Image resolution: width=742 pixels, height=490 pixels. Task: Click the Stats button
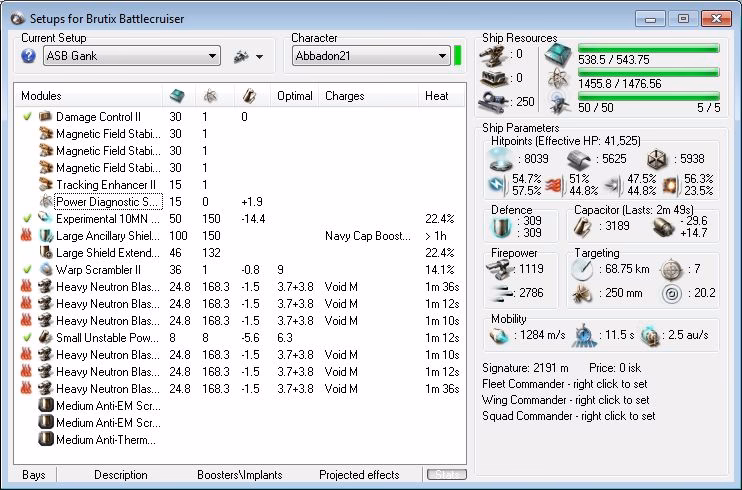(x=446, y=475)
